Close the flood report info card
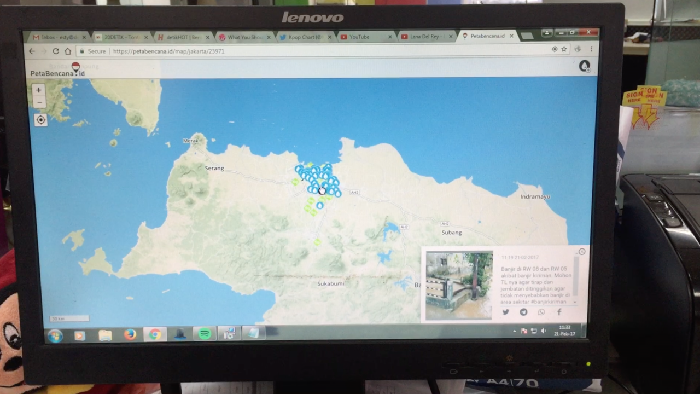This screenshot has width=700, height=394. [x=582, y=252]
